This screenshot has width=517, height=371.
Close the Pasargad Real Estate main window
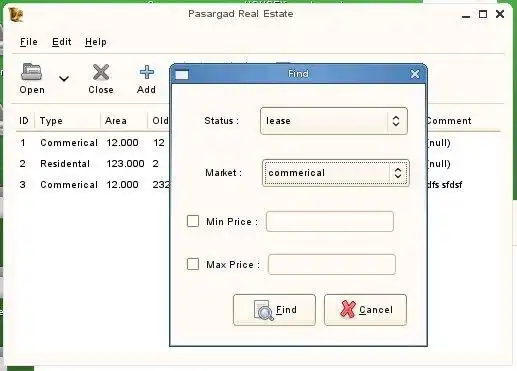pyautogui.click(x=500, y=14)
